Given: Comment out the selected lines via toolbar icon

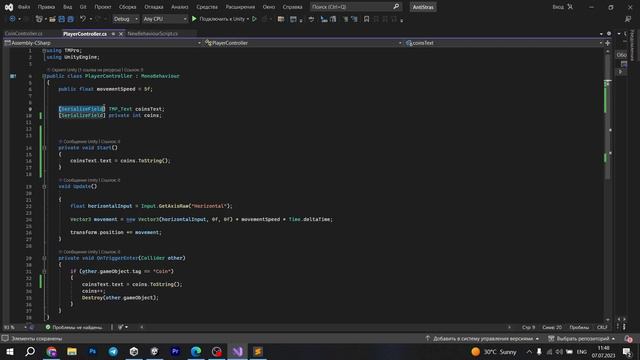Looking at the screenshot, I should pos(346,19).
